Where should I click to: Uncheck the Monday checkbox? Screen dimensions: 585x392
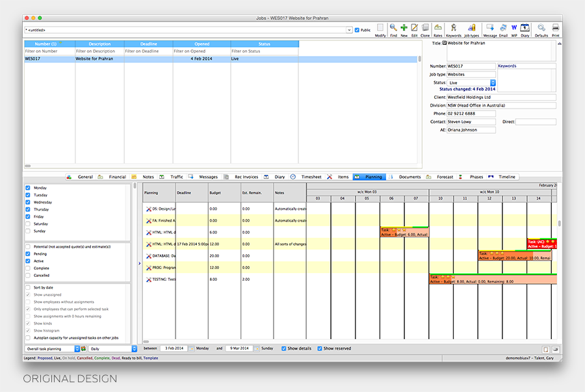[x=27, y=188]
